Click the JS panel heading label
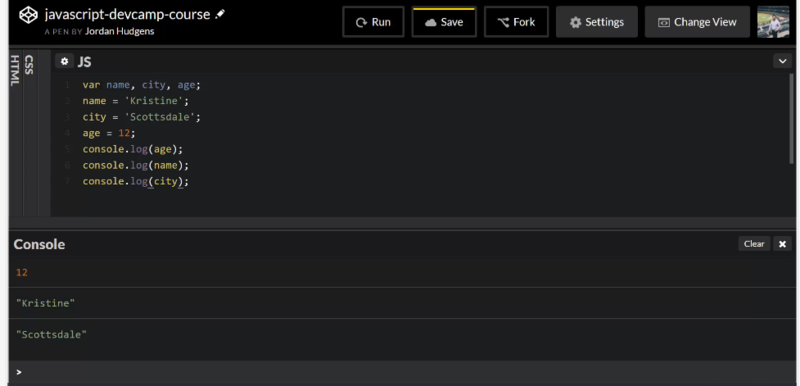The height and width of the screenshot is (386, 800). click(84, 62)
